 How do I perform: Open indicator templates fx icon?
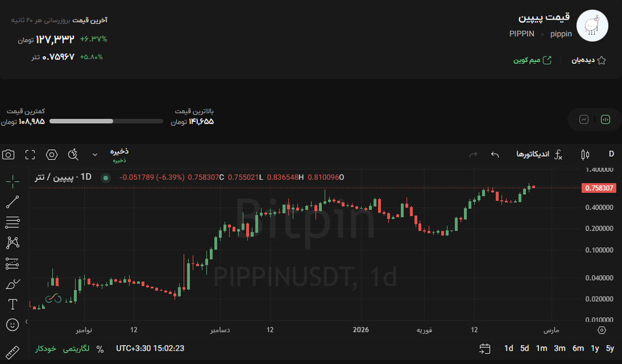pos(558,155)
